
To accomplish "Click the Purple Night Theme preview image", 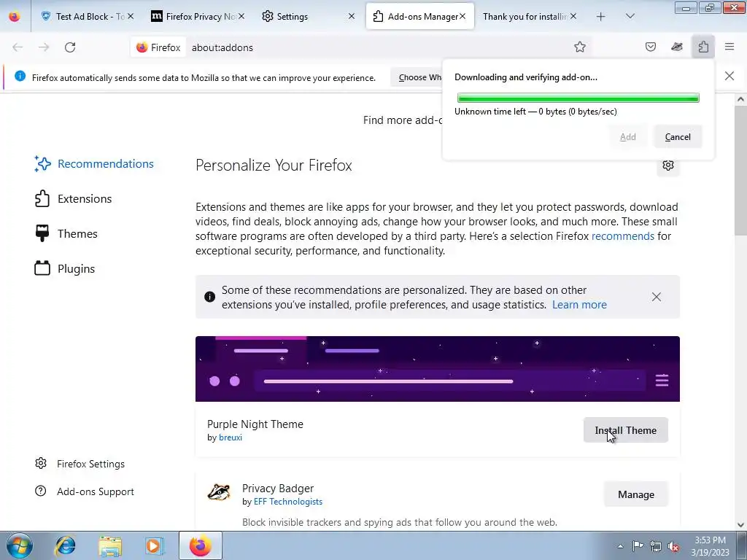I will pyautogui.click(x=438, y=368).
